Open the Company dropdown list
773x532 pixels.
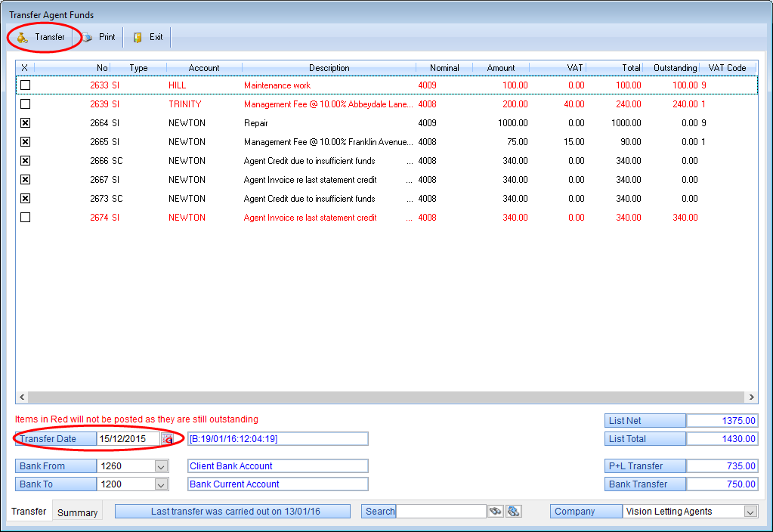[x=750, y=512]
